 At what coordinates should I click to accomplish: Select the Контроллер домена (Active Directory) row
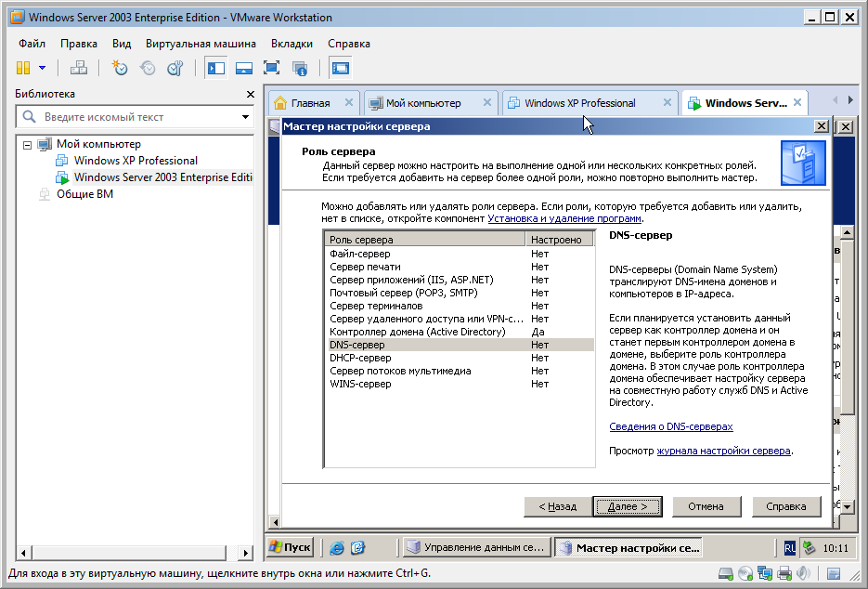coord(460,332)
